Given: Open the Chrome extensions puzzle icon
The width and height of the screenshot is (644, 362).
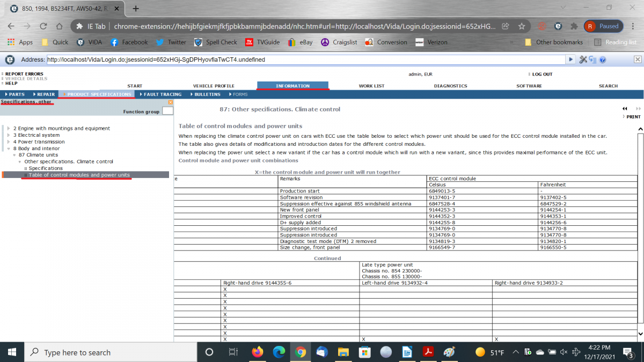Looking at the screenshot, I should [574, 26].
